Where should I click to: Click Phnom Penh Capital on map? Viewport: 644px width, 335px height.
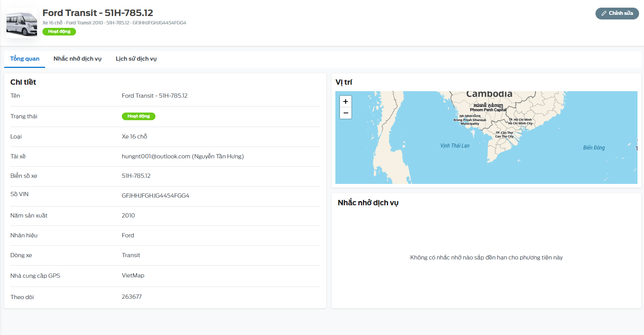[x=488, y=110]
